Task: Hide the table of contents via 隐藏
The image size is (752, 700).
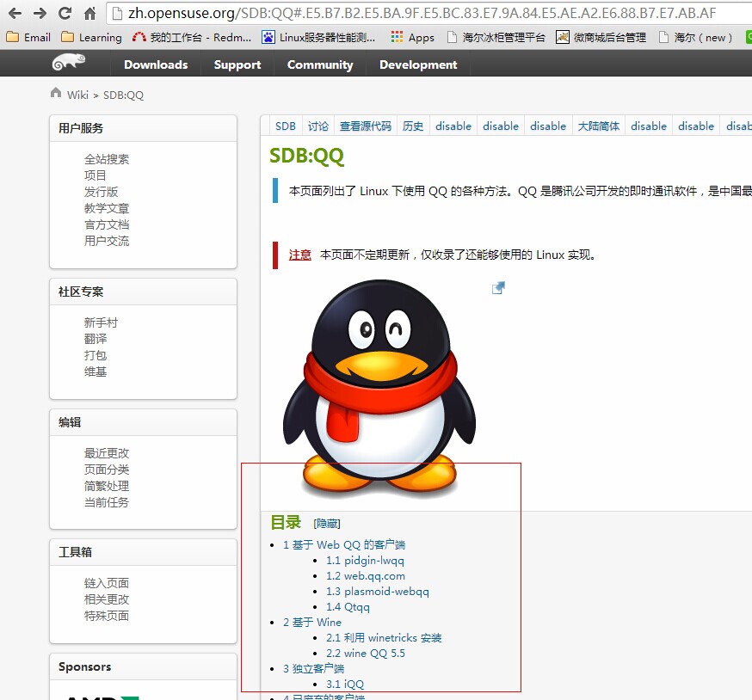Action: coord(327,524)
